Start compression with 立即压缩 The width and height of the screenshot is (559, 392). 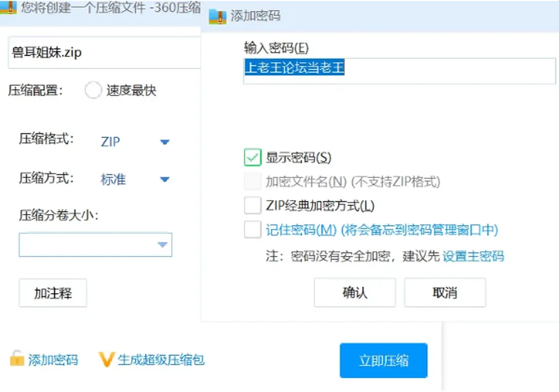coord(384,361)
